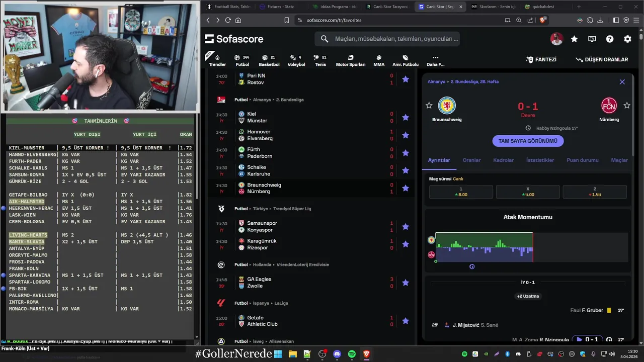
Task: Switch to the Oranlar tab
Action: [x=471, y=160]
